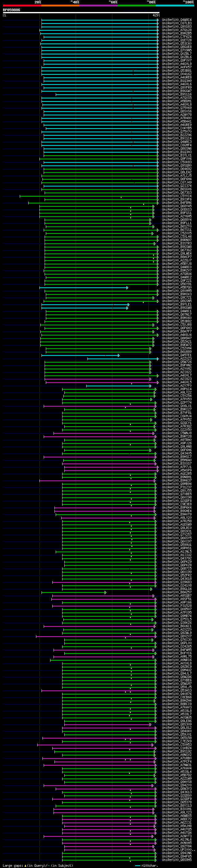This screenshot has height=868, width=197.
Task: Click the Large gaps legend text
Action: pyautogui.click(x=38, y=865)
